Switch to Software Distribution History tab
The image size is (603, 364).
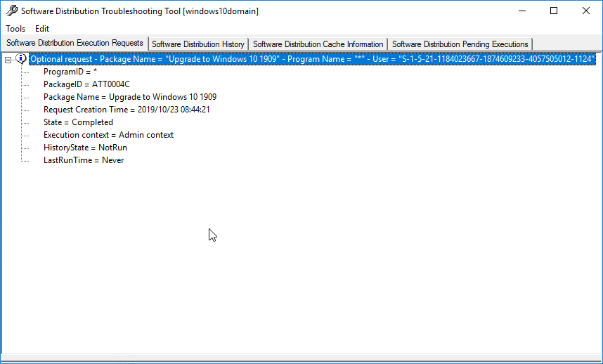click(x=198, y=44)
